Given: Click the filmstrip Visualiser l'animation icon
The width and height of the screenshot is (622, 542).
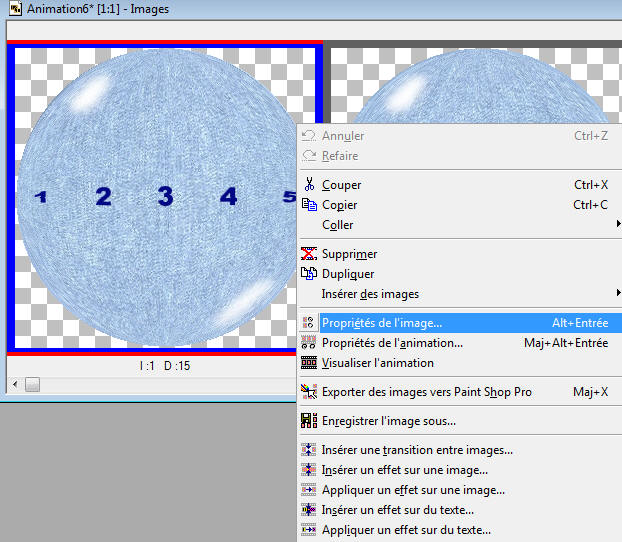Looking at the screenshot, I should point(309,362).
